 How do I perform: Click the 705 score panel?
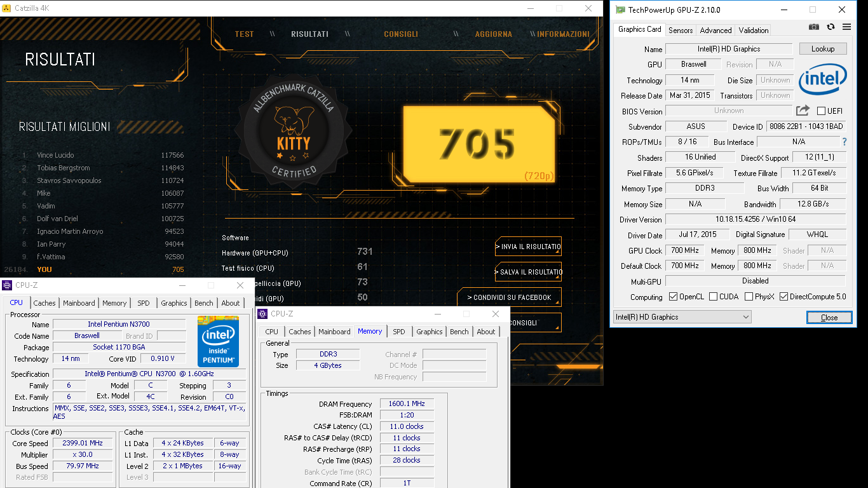478,144
